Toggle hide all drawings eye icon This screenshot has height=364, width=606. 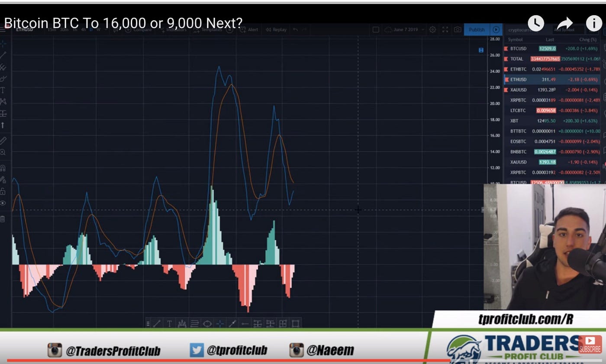pyautogui.click(x=3, y=203)
